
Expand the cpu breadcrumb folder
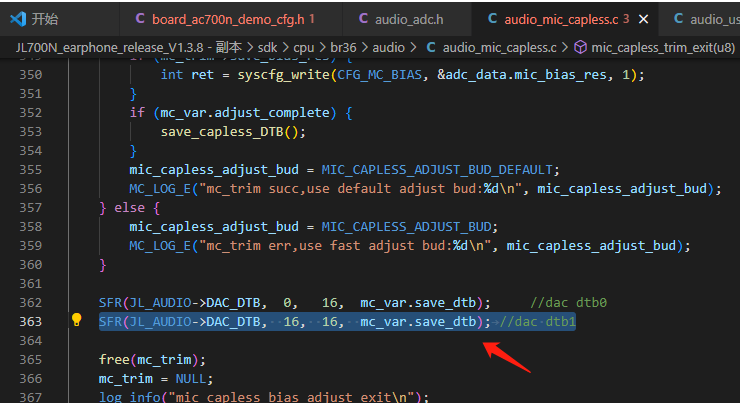[303, 48]
